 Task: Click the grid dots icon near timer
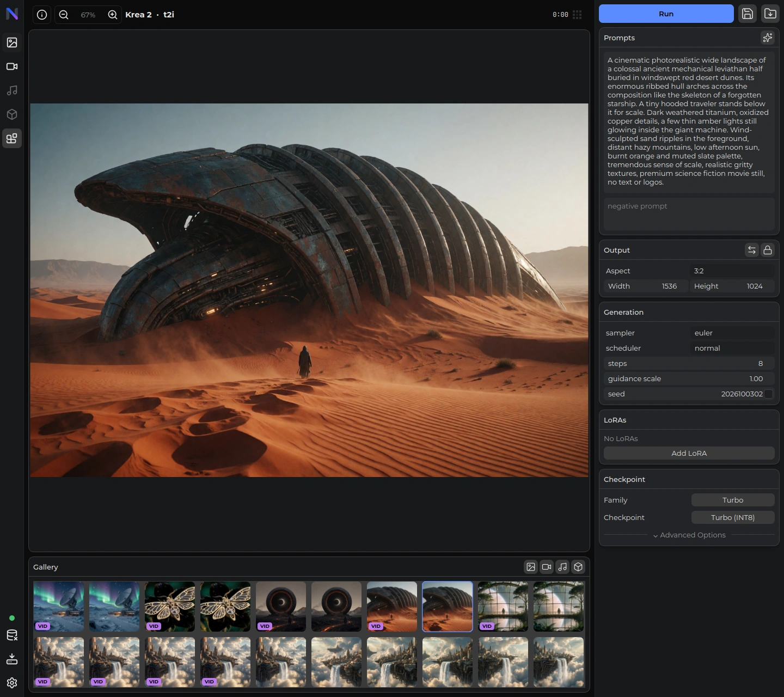coord(577,15)
